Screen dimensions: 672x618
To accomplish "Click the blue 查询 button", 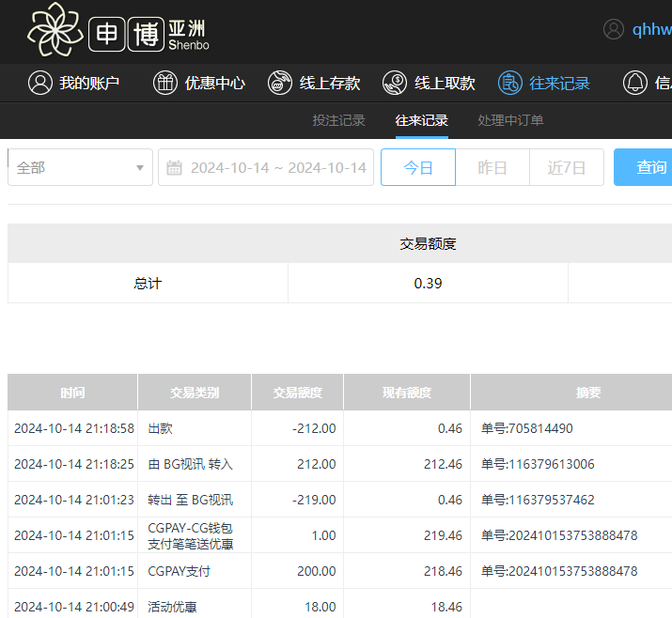I will [649, 168].
